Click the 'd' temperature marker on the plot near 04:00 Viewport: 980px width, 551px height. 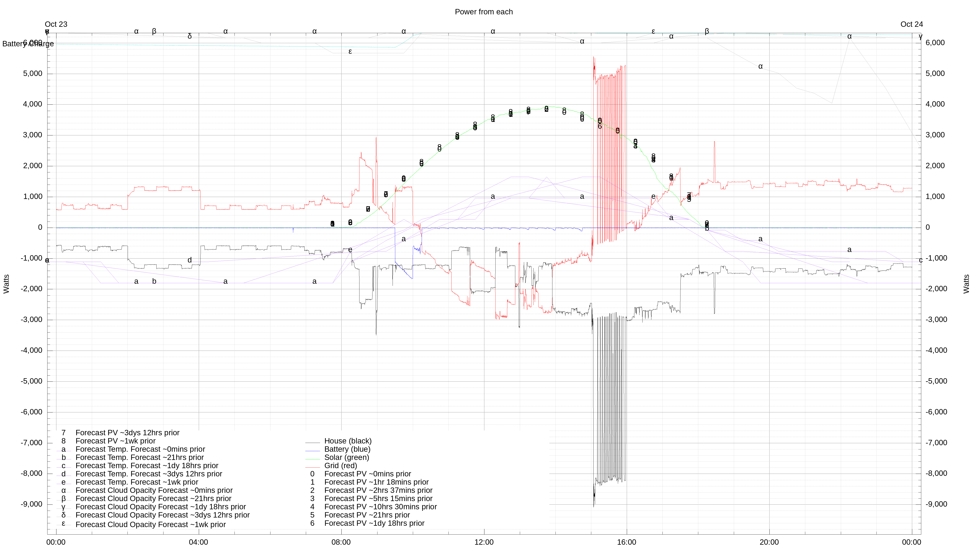[x=190, y=260]
